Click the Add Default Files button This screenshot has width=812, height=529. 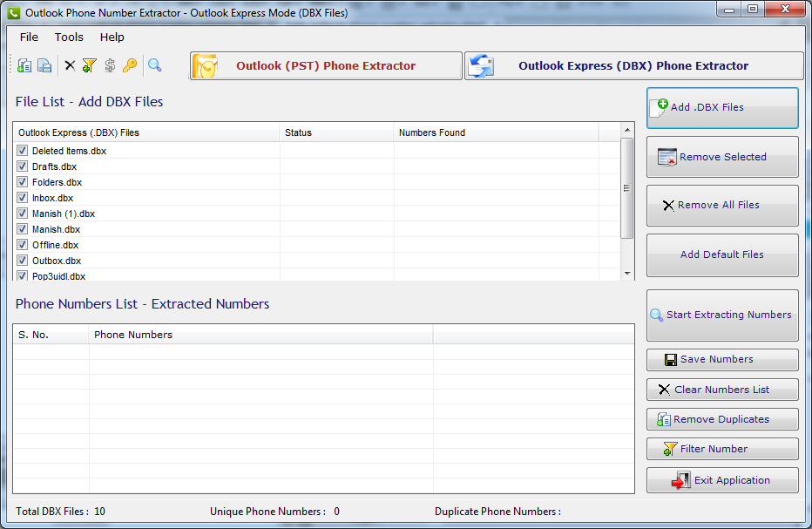(x=722, y=255)
